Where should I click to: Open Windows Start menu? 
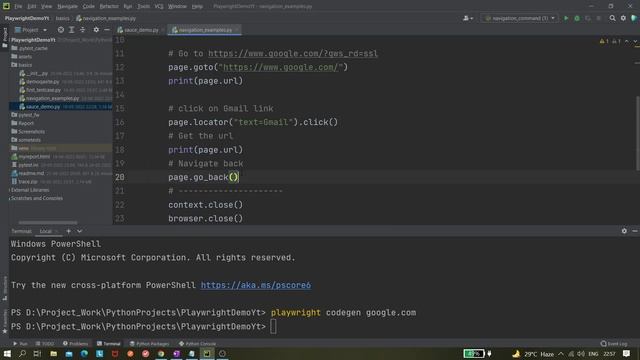(7, 353)
